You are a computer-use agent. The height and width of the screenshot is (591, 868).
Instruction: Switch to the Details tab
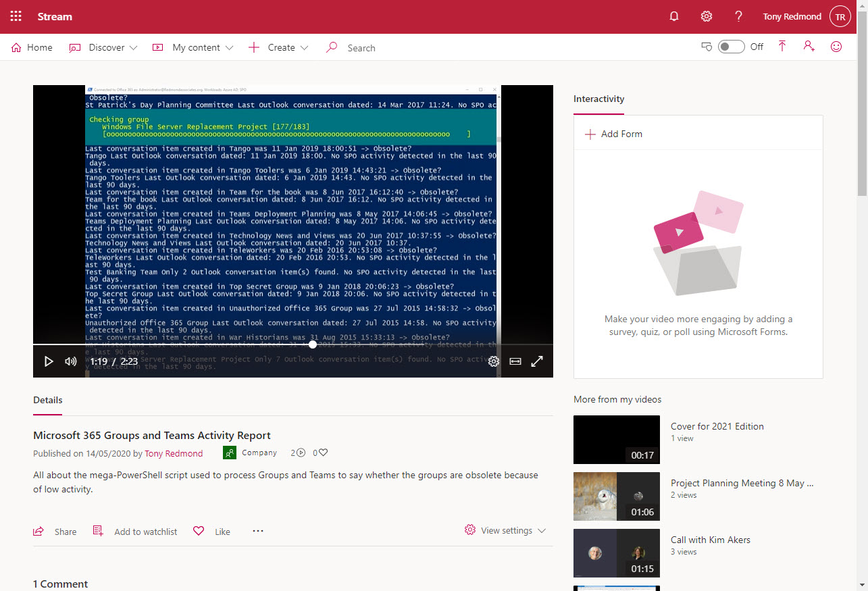pyautogui.click(x=48, y=400)
